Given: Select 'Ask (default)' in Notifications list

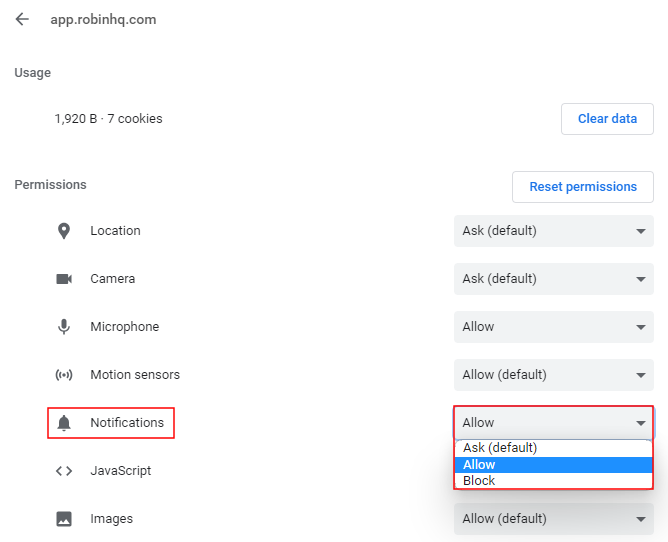Looking at the screenshot, I should click(500, 448).
